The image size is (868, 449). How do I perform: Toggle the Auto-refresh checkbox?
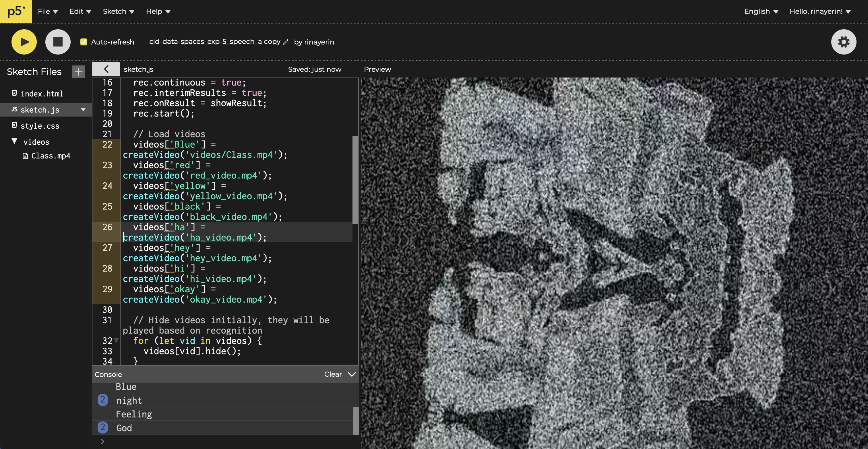click(84, 42)
